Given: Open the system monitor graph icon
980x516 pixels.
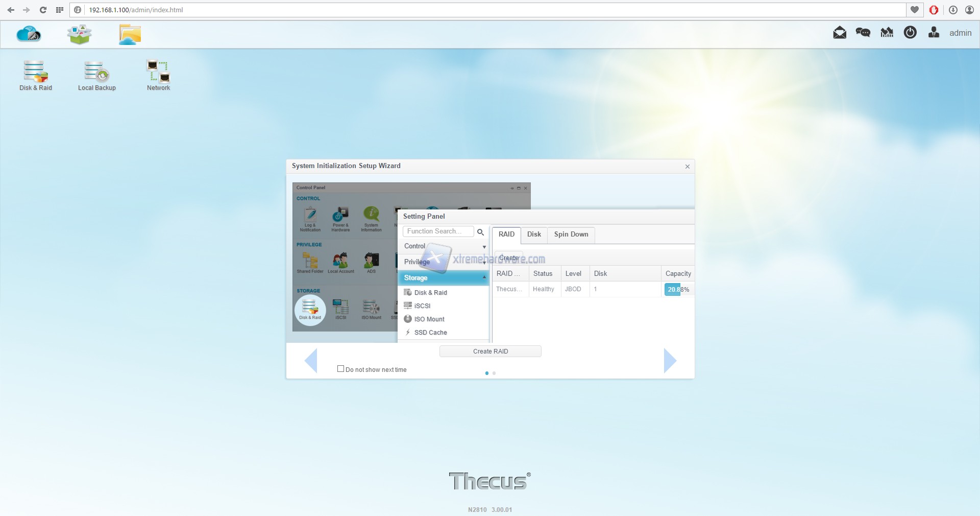Looking at the screenshot, I should click(x=887, y=33).
